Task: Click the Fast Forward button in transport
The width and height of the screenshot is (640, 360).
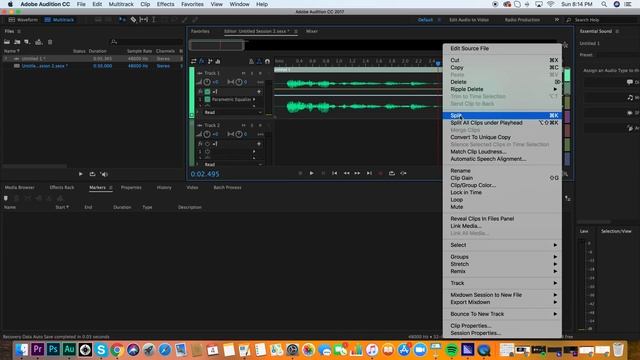Action: tap(358, 173)
